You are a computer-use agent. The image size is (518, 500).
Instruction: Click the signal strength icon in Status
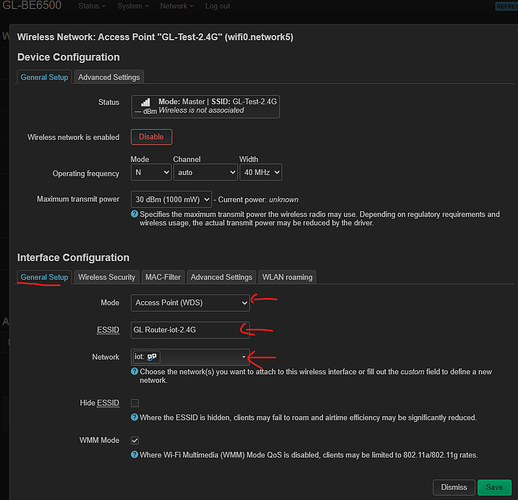click(x=145, y=102)
